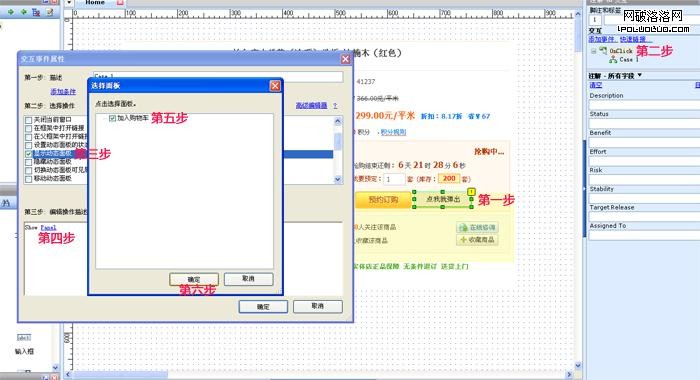Click the blue page-tree toolbar icon
The width and height of the screenshot is (700, 380).
coord(36,13)
